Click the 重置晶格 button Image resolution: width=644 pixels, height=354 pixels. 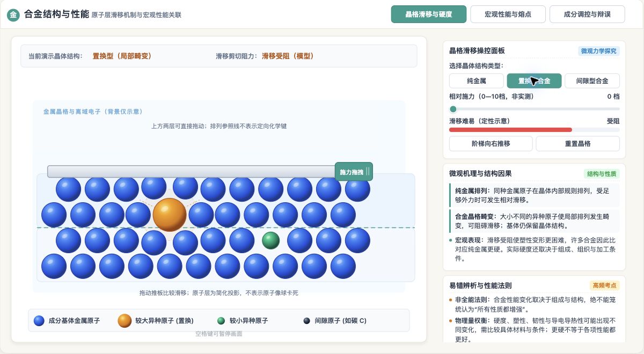point(577,144)
